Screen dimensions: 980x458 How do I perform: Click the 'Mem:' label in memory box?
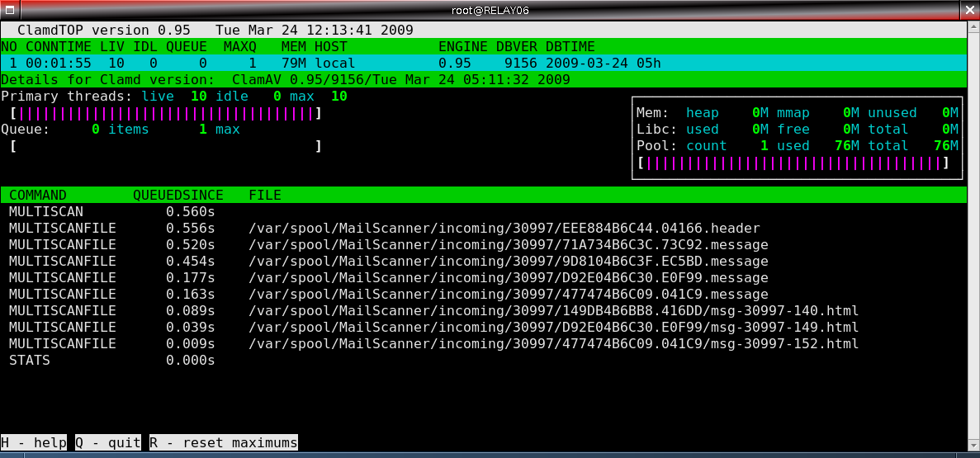[652, 113]
